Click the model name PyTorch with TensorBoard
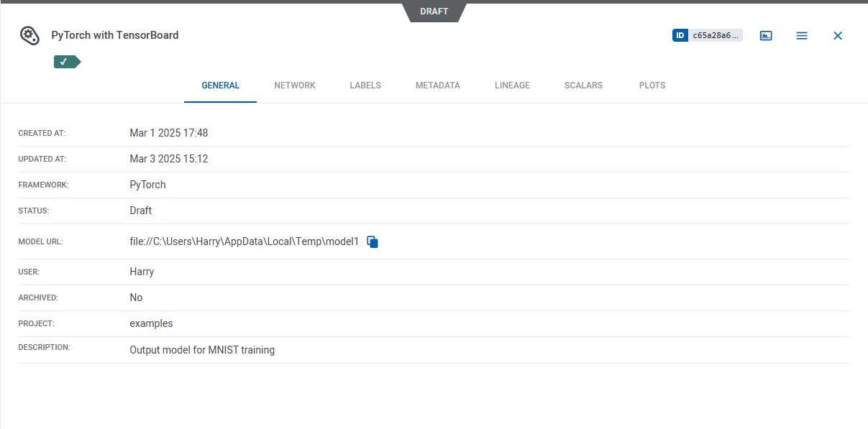The width and height of the screenshot is (868, 429). coord(115,35)
